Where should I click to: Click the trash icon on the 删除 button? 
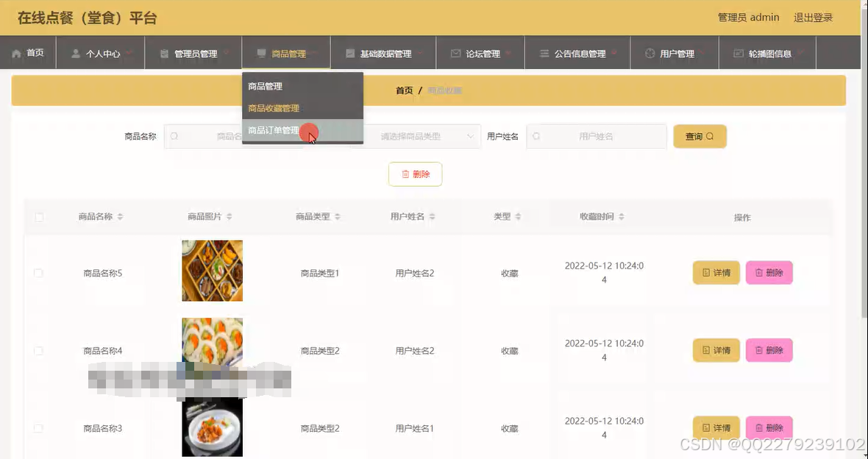(x=405, y=174)
